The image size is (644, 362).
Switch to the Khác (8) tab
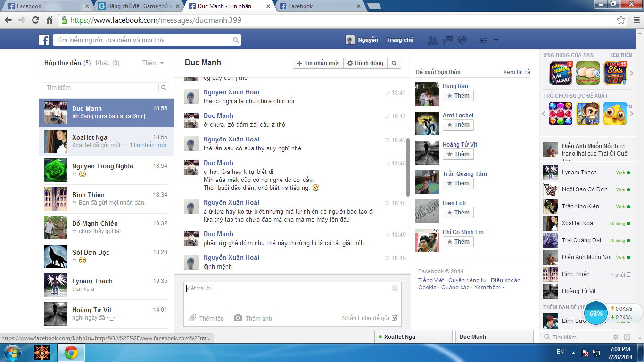point(107,63)
